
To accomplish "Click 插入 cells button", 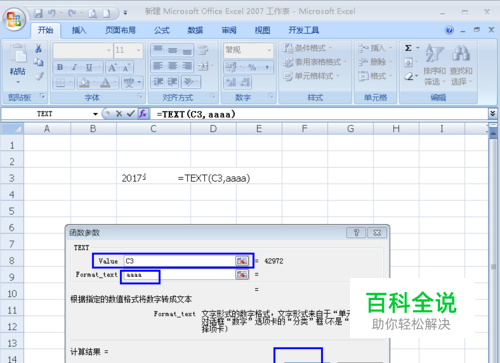I will pyautogui.click(x=375, y=48).
